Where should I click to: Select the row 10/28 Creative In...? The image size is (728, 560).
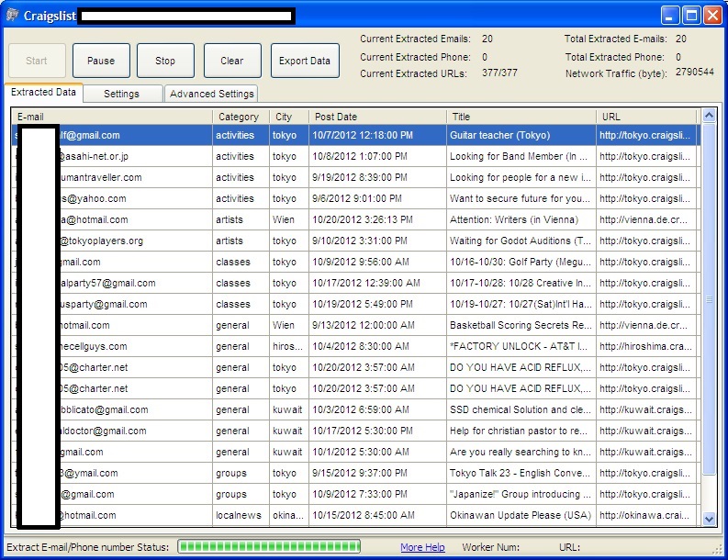click(354, 284)
